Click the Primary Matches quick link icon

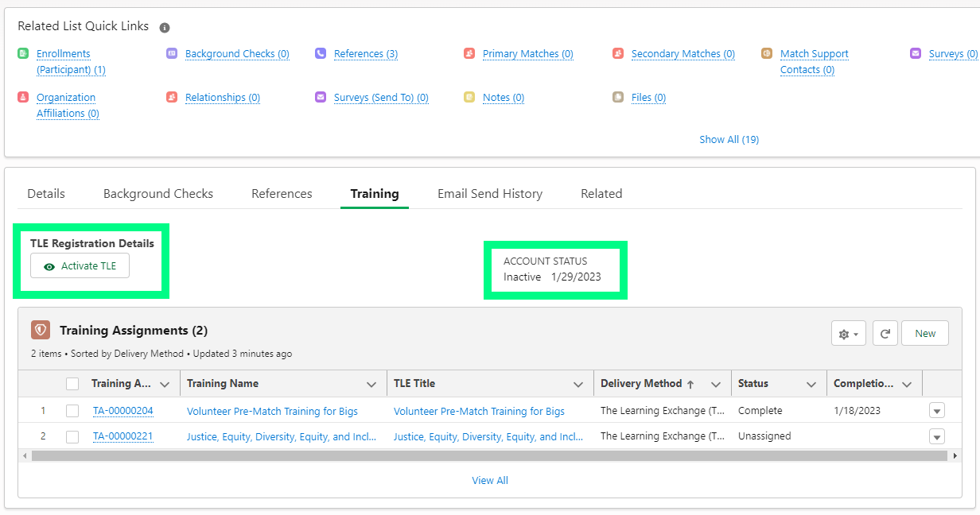pos(469,54)
